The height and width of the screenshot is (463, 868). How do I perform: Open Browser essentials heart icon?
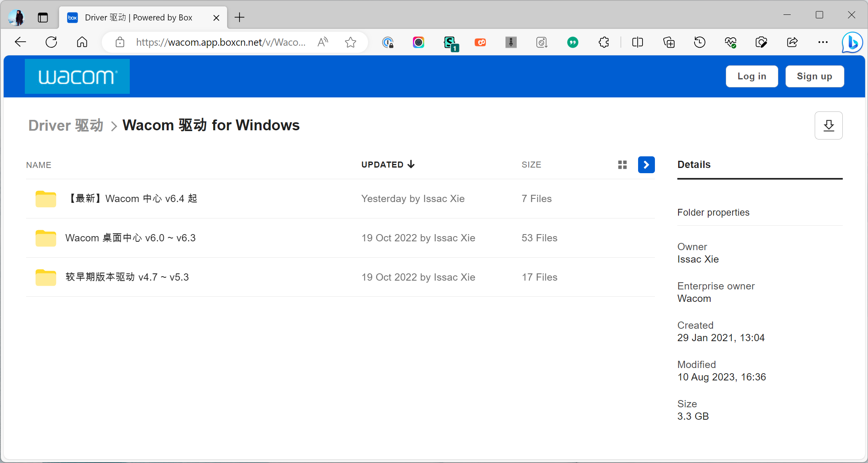(x=731, y=42)
